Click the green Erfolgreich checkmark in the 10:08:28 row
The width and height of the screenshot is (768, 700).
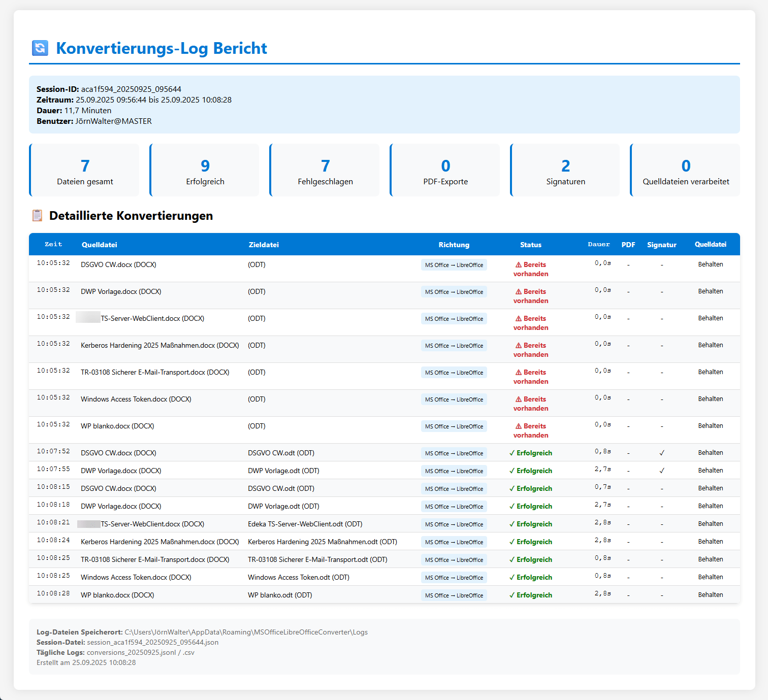(x=512, y=595)
